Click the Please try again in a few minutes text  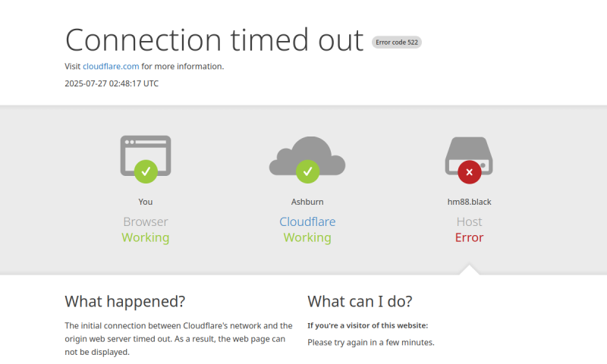pos(371,342)
